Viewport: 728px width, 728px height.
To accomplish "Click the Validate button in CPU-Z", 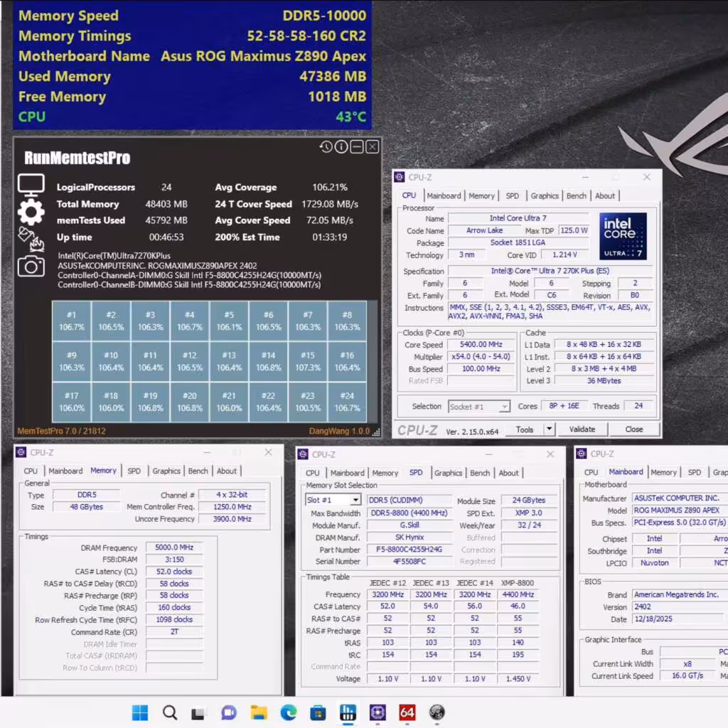I will 582,429.
